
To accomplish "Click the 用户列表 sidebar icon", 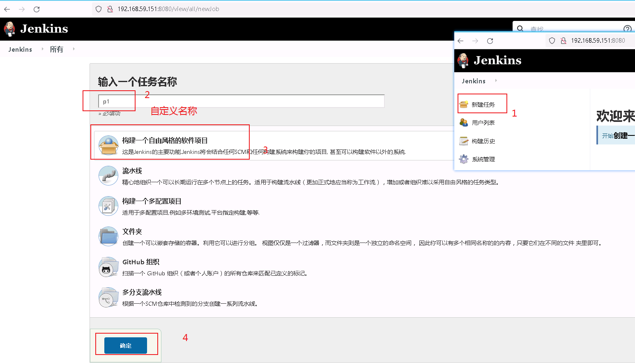I will click(x=463, y=122).
